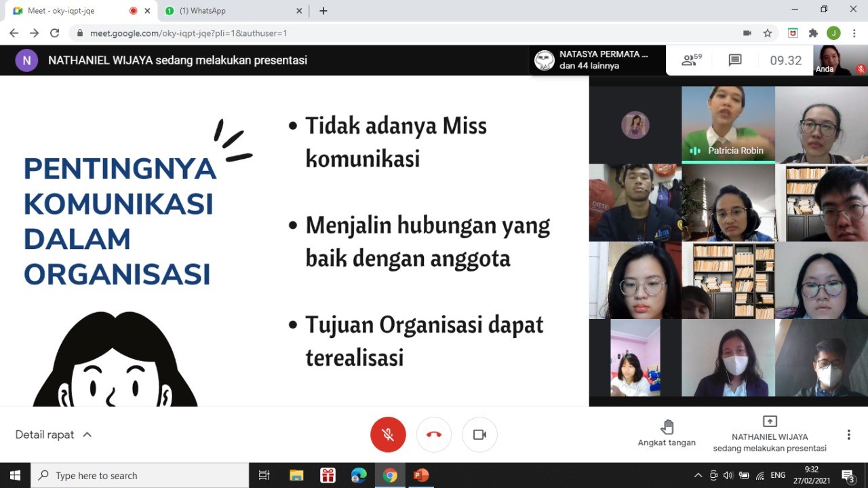Open the meeting chat icon
Screen dimensions: 868x488
tap(735, 60)
